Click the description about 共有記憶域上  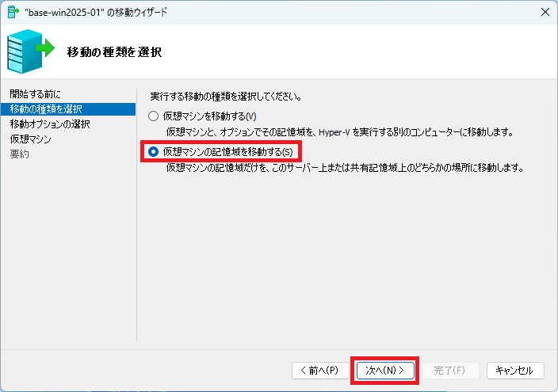tap(346, 168)
